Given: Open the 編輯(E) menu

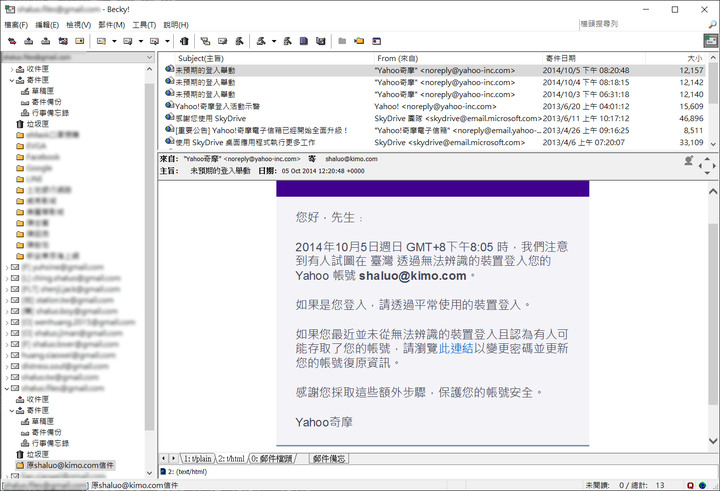Looking at the screenshot, I should tap(47, 25).
